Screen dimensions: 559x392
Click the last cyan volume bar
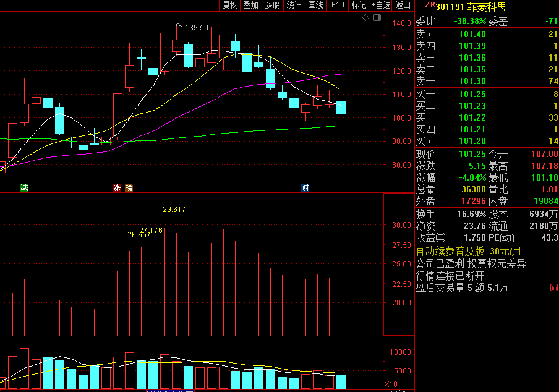point(341,381)
